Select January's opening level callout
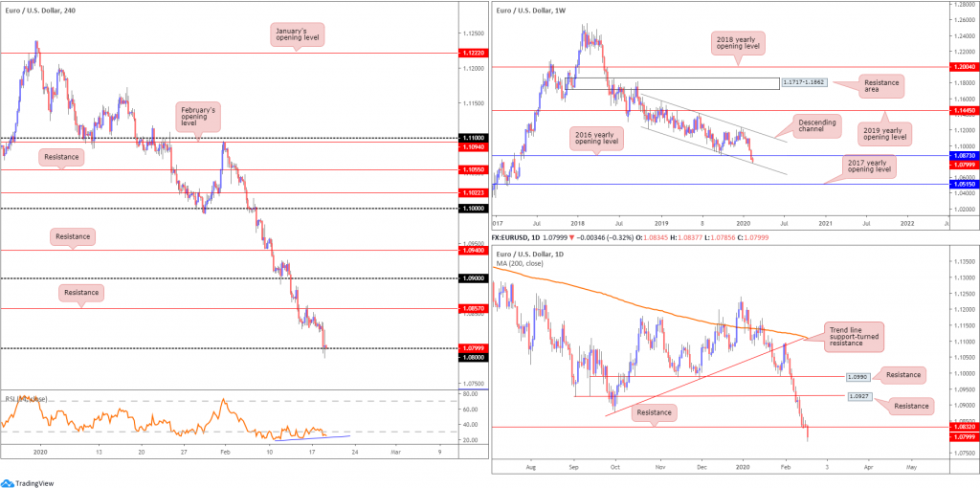This screenshot has height=488, width=980. tap(299, 33)
